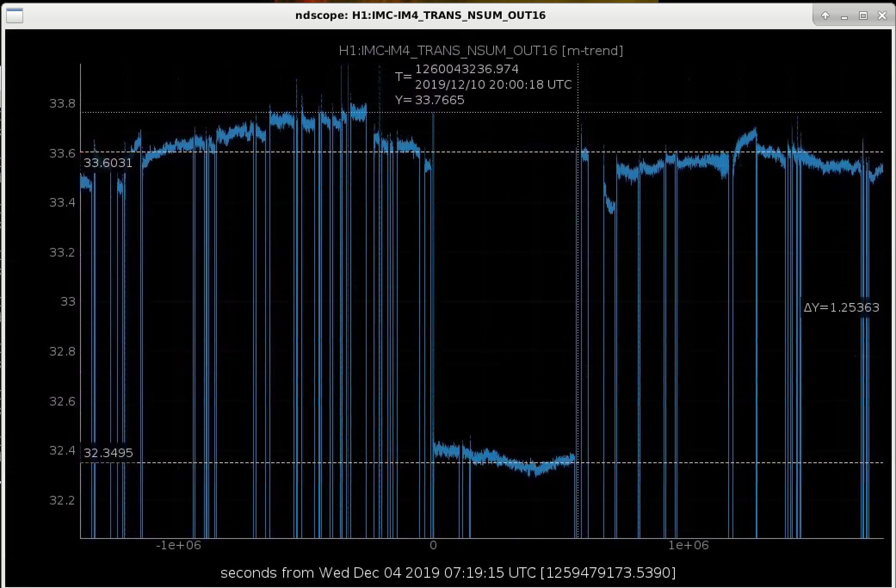Click the lower cursor label 32.3495
Image resolution: width=896 pixels, height=588 pixels.
click(x=108, y=453)
